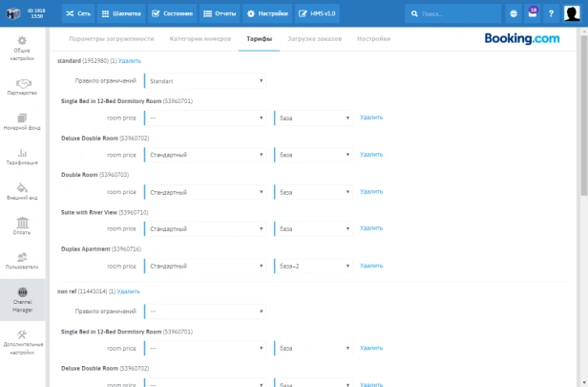588x387 pixels.
Task: Click the search field in the header
Action: click(x=452, y=13)
